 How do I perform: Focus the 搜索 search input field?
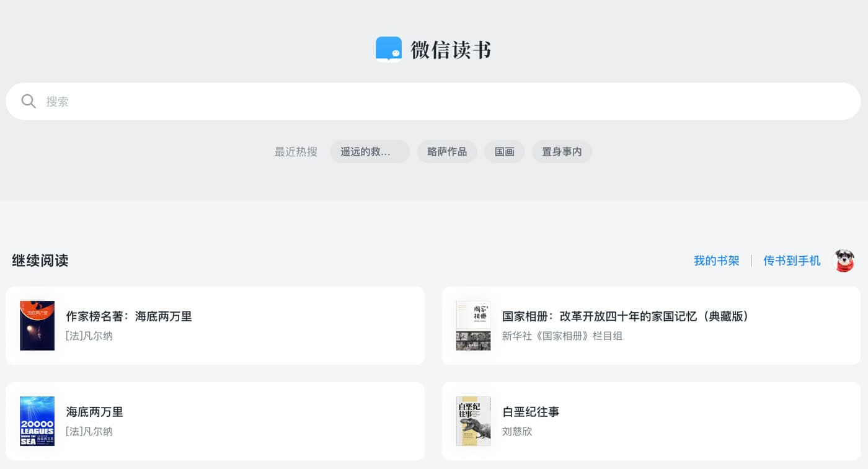click(x=433, y=101)
